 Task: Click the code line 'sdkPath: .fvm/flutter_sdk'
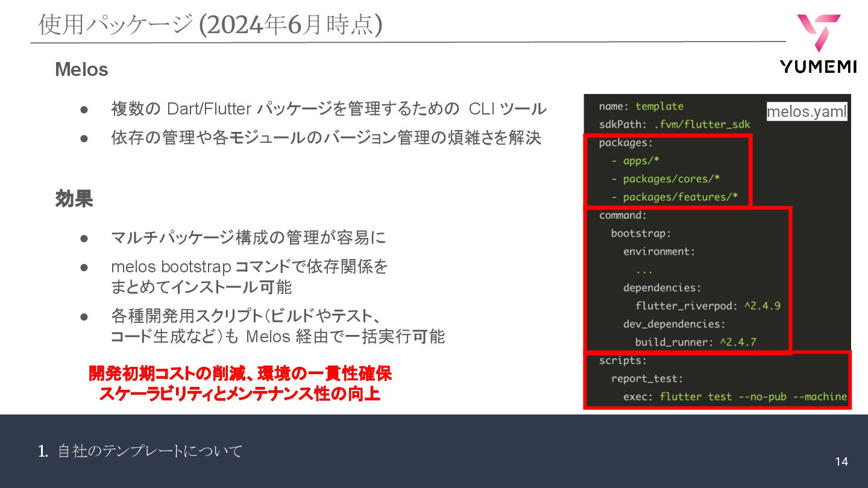tap(675, 124)
